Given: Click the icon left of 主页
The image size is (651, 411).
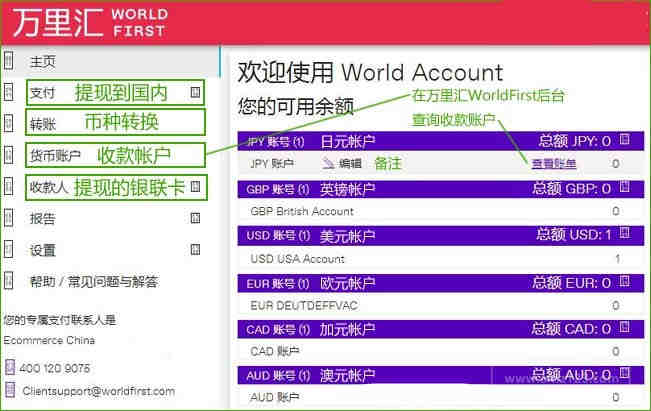Looking at the screenshot, I should point(9,61).
